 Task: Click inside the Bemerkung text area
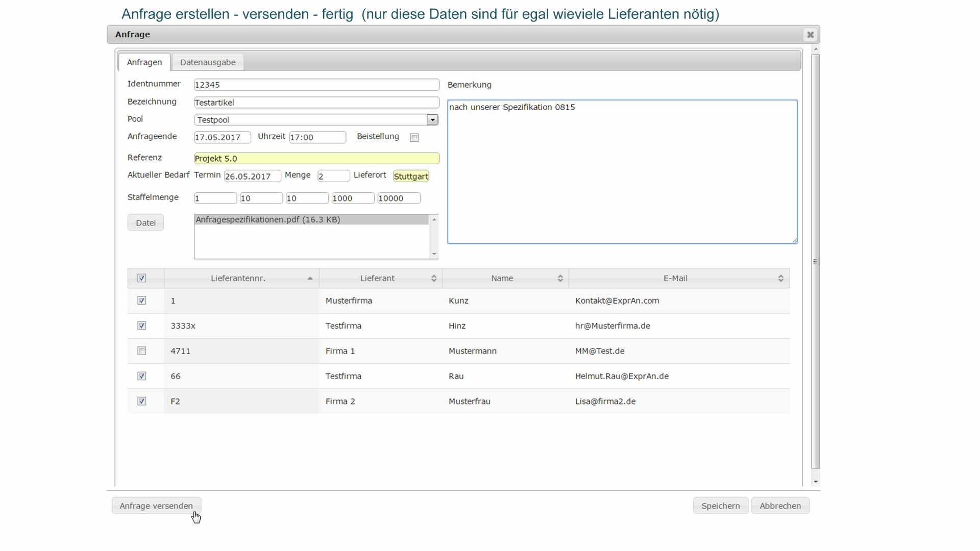[622, 172]
